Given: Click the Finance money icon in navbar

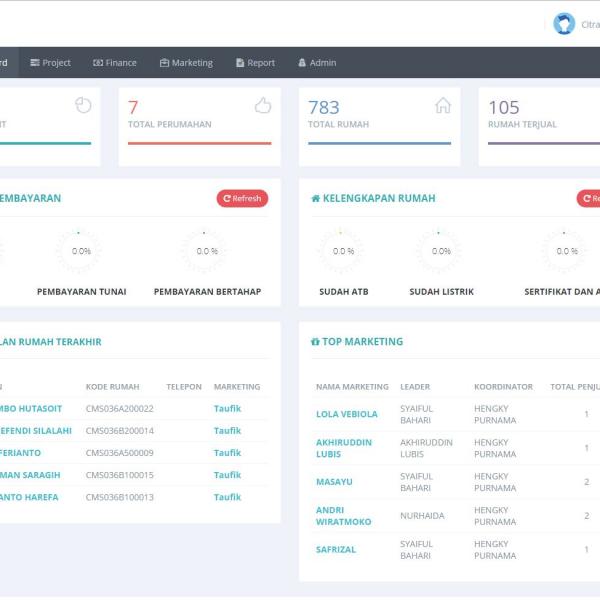Looking at the screenshot, I should [x=98, y=63].
